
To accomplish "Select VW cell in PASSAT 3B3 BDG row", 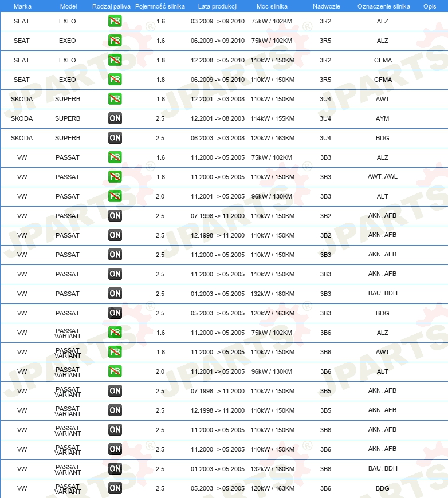I will (x=22, y=313).
